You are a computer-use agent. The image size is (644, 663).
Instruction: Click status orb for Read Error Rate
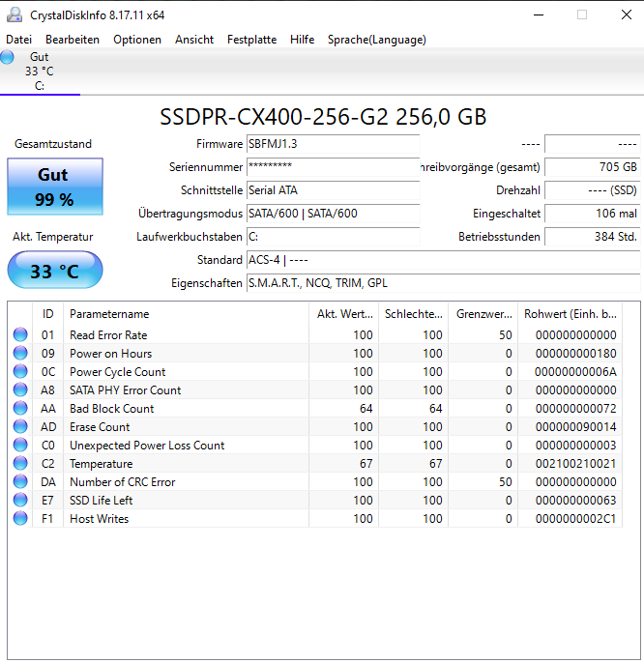pos(20,334)
